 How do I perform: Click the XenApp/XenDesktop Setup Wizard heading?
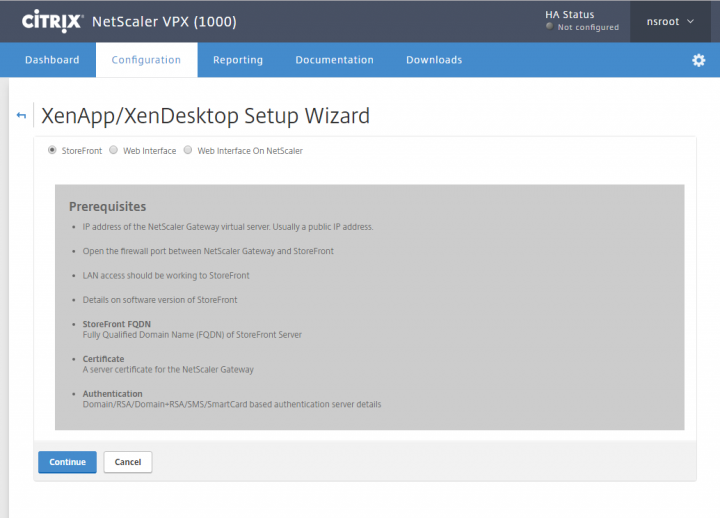205,116
